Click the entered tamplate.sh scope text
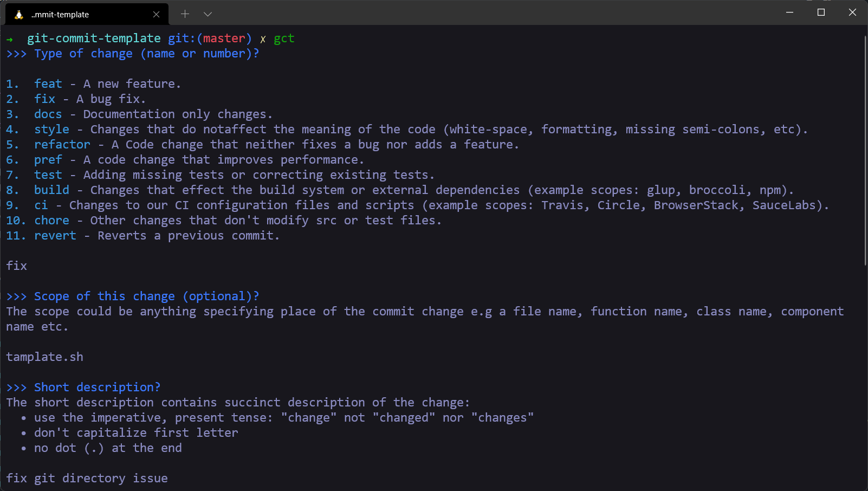 (x=45, y=357)
